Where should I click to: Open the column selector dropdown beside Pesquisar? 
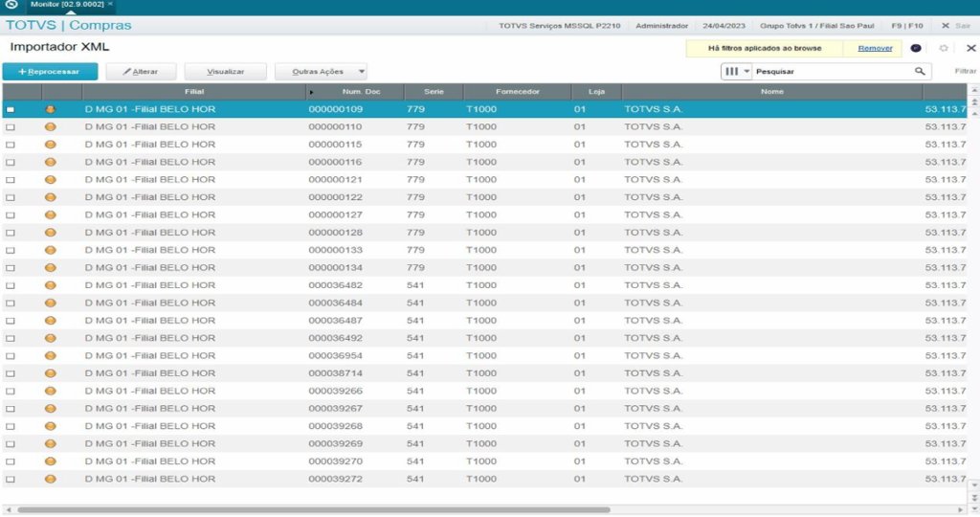(736, 71)
